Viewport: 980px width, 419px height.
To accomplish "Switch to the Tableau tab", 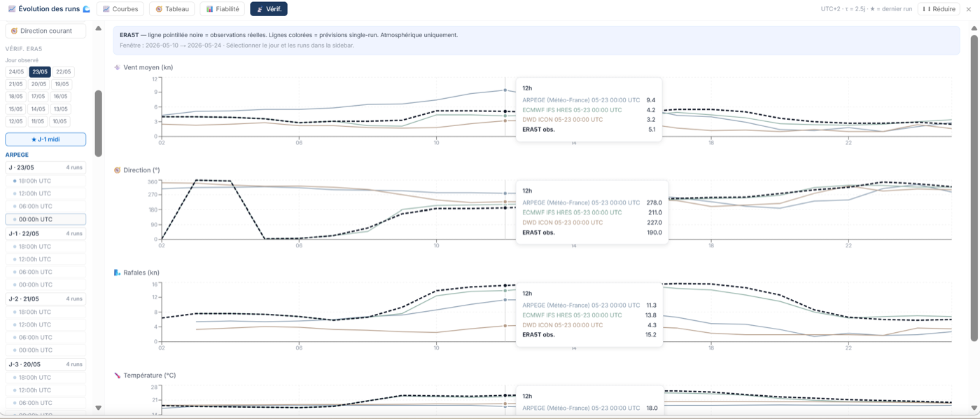I will point(172,9).
